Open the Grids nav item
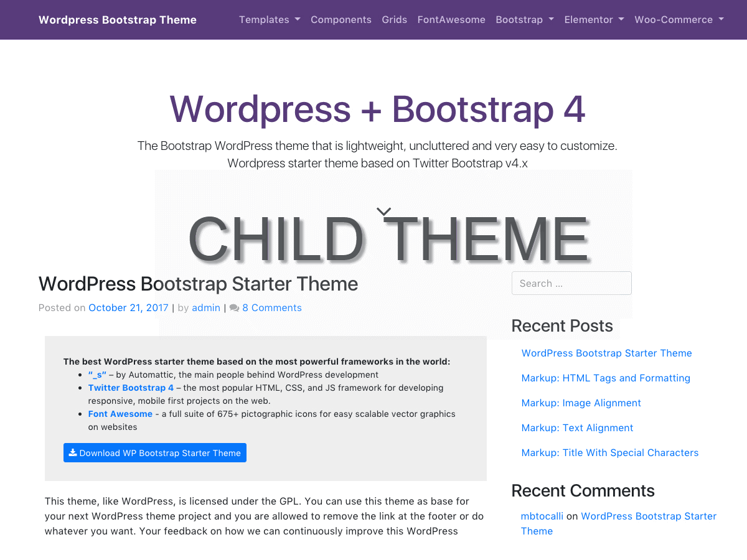747x560 pixels. (x=395, y=19)
